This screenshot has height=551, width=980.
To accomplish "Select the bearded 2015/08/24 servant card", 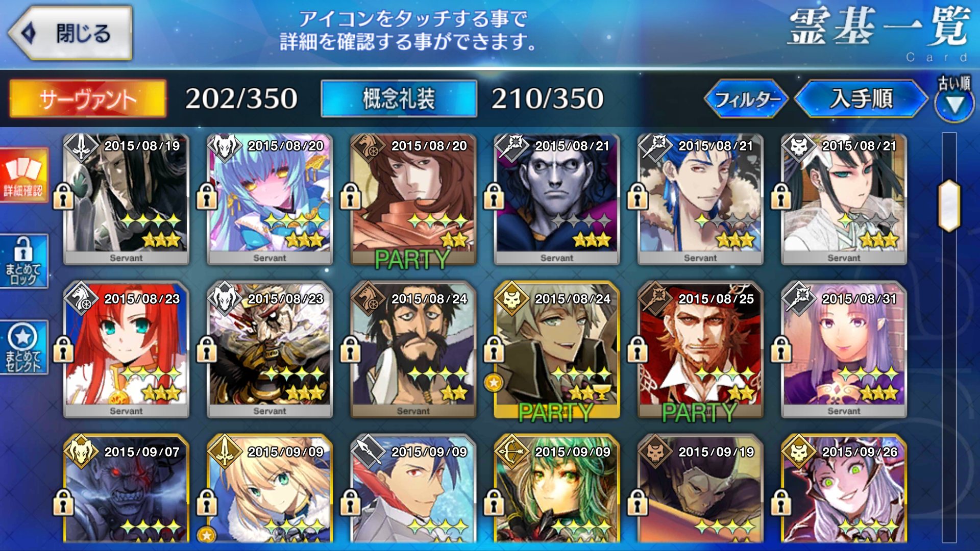I will [x=413, y=349].
